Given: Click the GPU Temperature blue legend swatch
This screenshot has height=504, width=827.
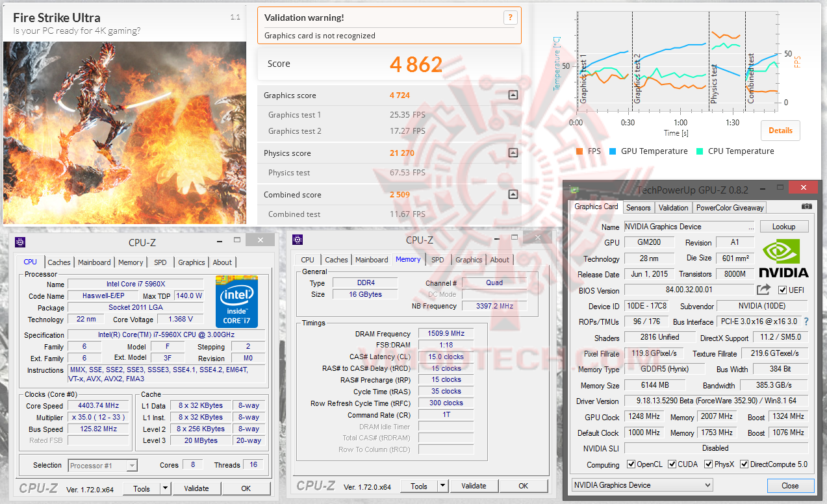Looking at the screenshot, I should pyautogui.click(x=613, y=151).
